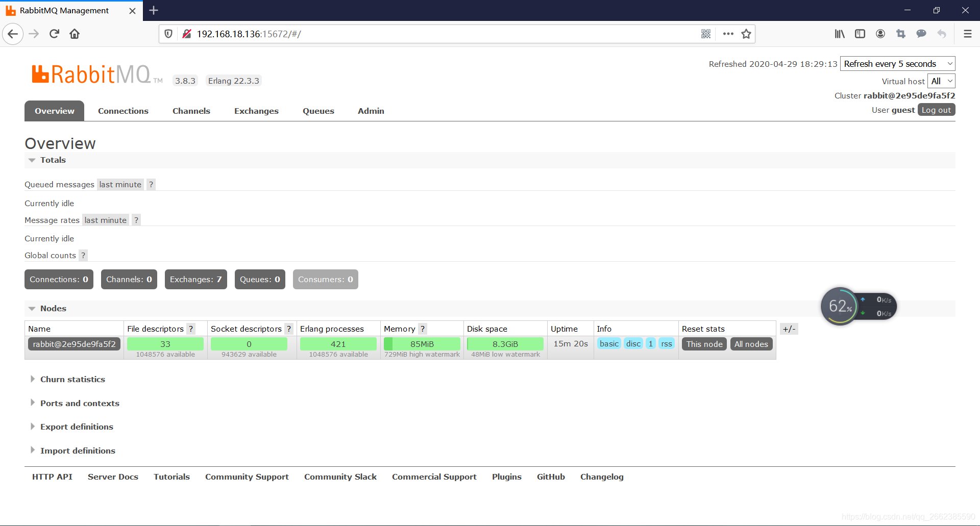Reload the RabbitMQ management page
Viewport: 980px width, 526px height.
click(55, 34)
